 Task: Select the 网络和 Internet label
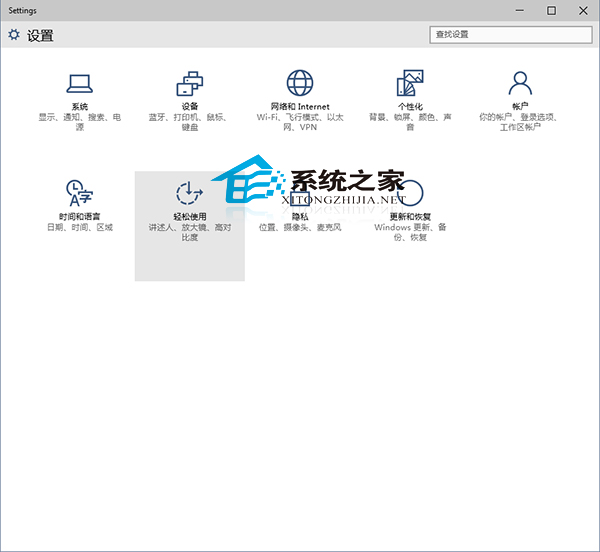[300, 106]
